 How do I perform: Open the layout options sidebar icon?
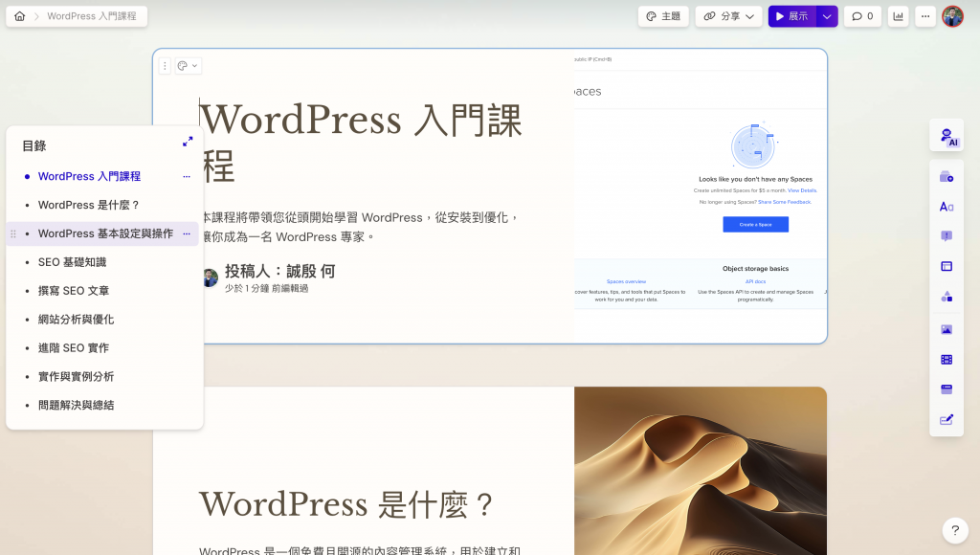[x=947, y=266]
